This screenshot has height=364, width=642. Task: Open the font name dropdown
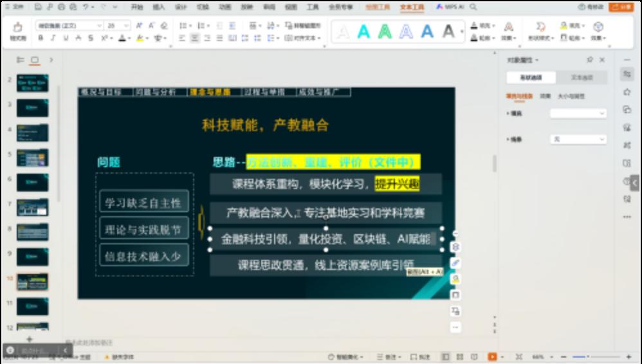pyautogui.click(x=99, y=26)
